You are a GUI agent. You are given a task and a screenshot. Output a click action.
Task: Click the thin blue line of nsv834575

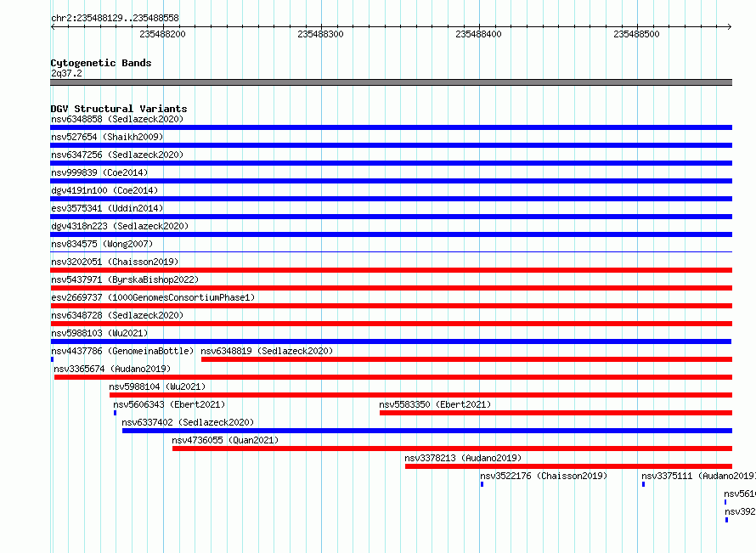coord(391,252)
